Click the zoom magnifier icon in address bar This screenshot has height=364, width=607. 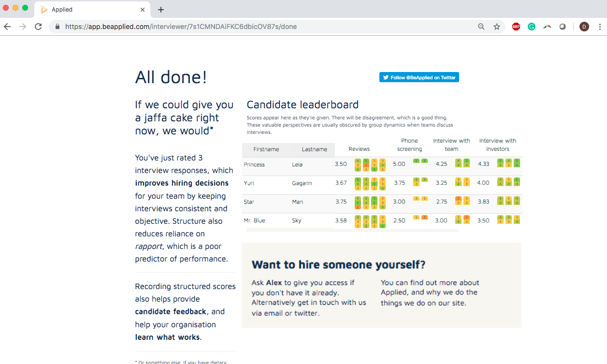(x=481, y=27)
